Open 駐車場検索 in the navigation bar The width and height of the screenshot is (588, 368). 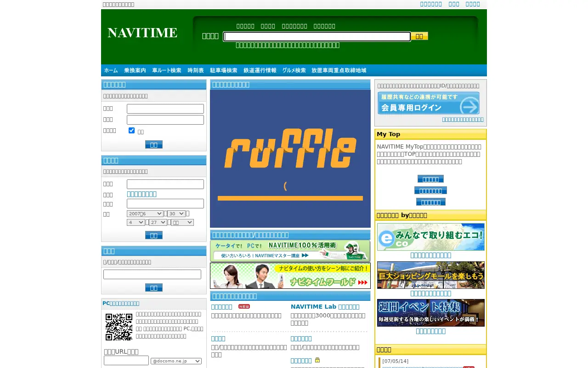click(x=224, y=70)
